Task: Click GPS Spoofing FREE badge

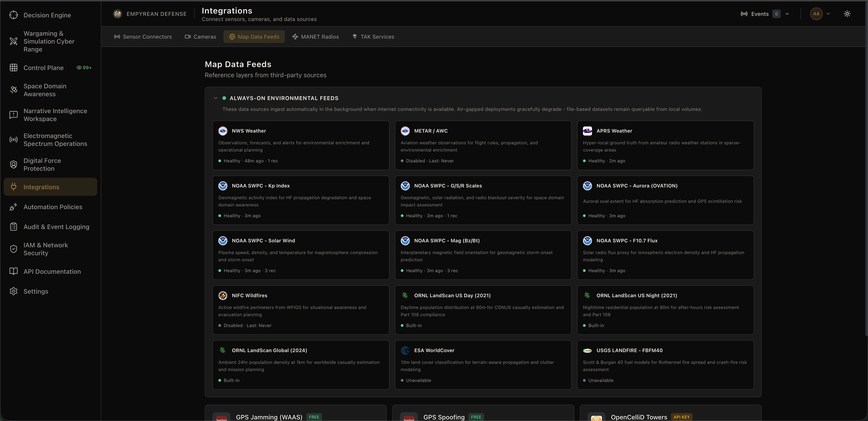Action: (x=476, y=417)
